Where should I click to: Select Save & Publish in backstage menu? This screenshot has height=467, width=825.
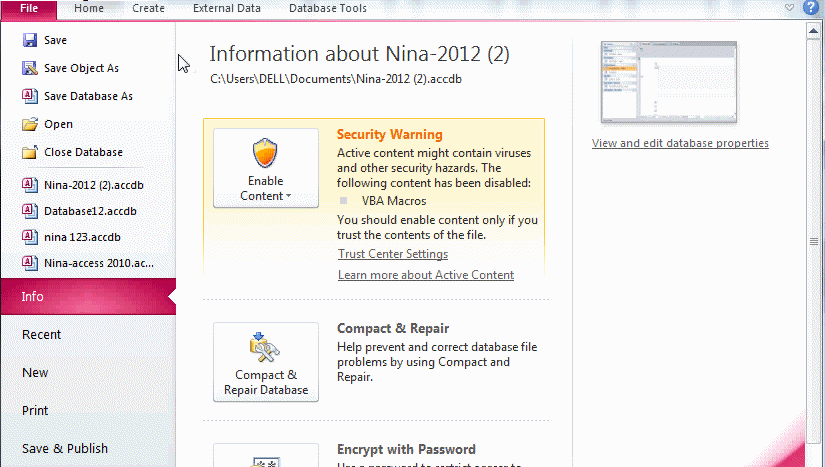pyautogui.click(x=65, y=449)
